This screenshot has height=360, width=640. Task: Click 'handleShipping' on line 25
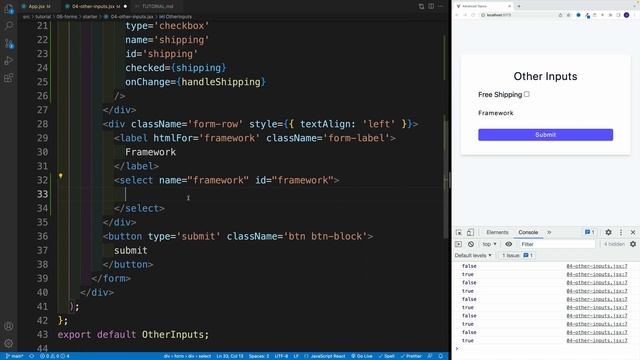pyautogui.click(x=221, y=82)
